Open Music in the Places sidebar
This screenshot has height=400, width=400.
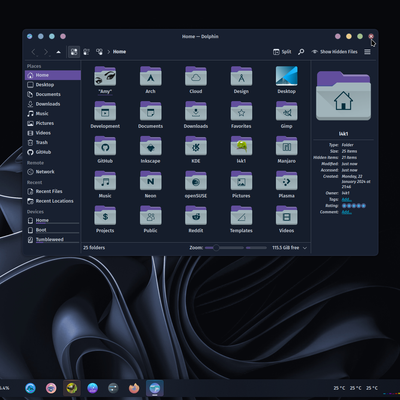pyautogui.click(x=53, y=114)
